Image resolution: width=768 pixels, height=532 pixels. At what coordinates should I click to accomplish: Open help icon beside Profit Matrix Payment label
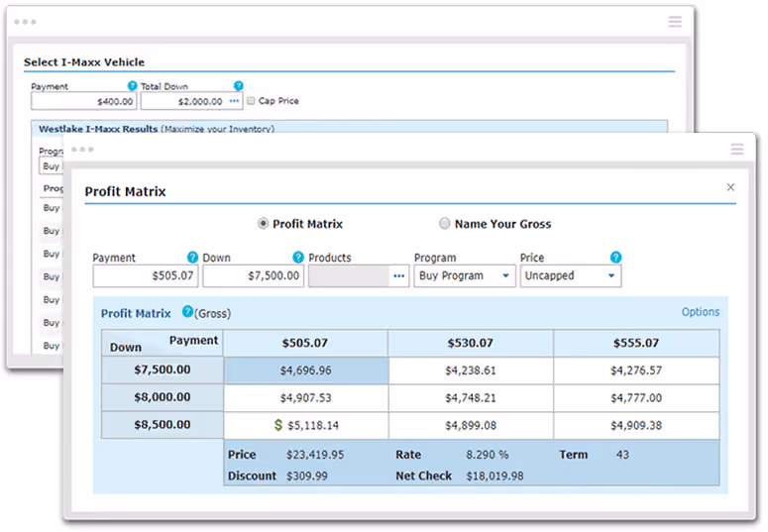tap(192, 257)
